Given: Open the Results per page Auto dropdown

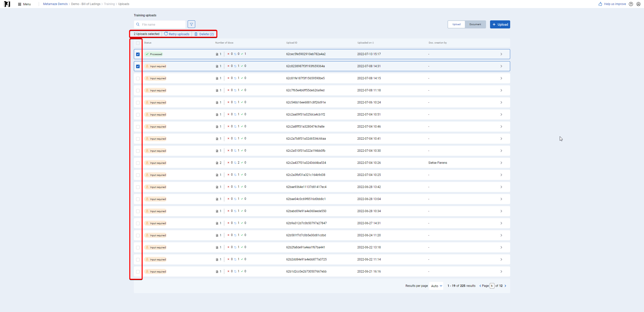Looking at the screenshot, I should (x=436, y=286).
